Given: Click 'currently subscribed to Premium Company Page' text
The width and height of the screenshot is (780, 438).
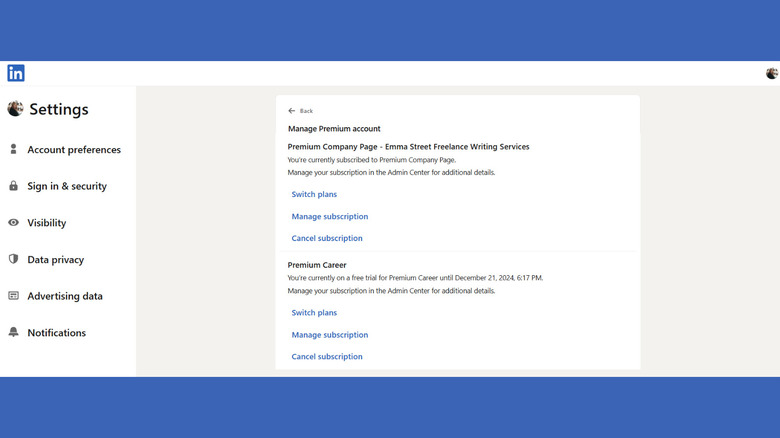Looking at the screenshot, I should (372, 160).
